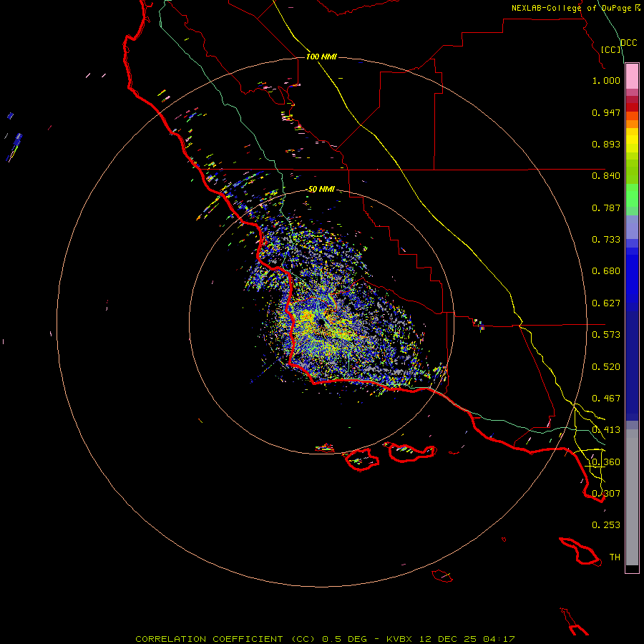Click the TH threshold label on the scale

point(615,557)
